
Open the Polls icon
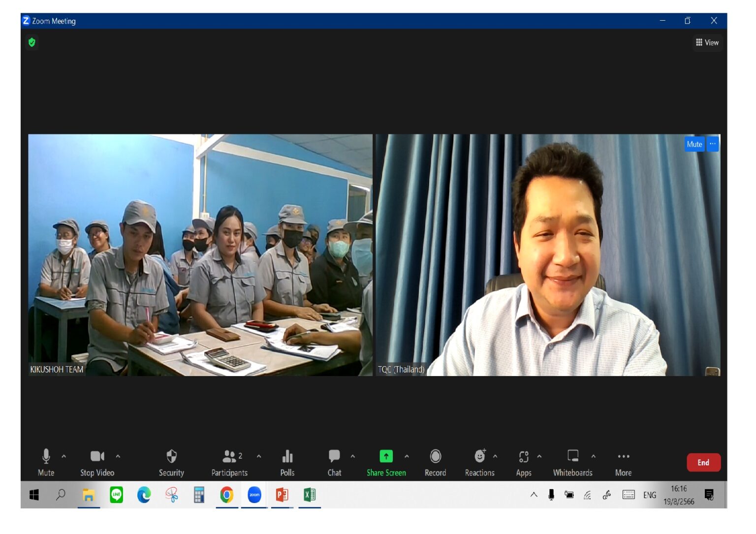[x=287, y=457]
